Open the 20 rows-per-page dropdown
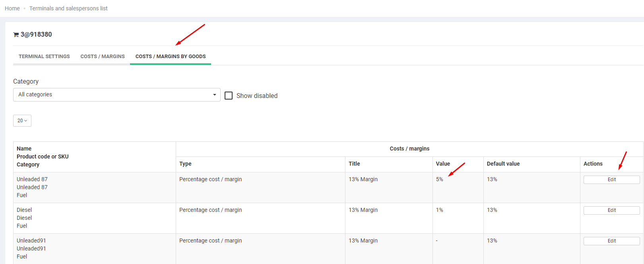Screen dimensions: 644x264 (22, 121)
